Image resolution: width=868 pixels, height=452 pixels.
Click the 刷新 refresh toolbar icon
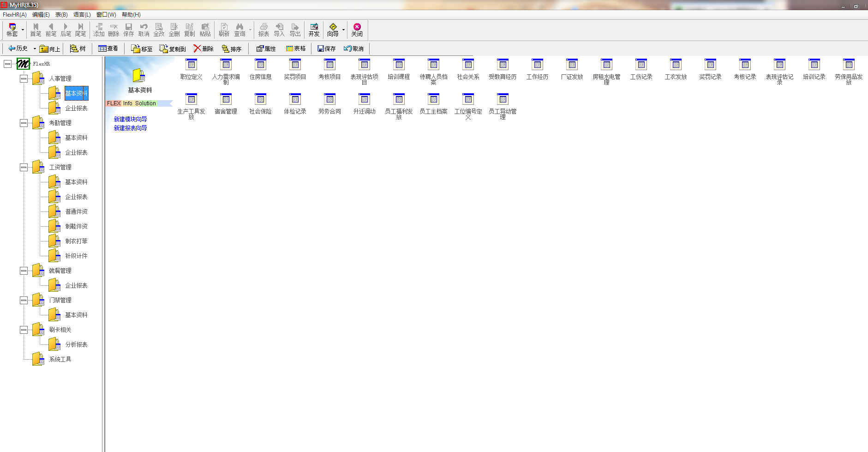coord(224,30)
